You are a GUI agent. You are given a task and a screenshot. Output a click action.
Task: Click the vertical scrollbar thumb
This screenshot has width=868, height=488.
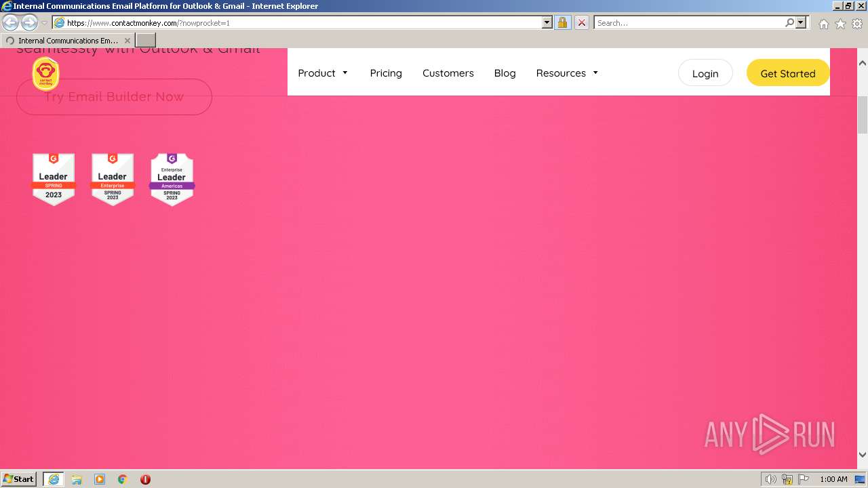click(x=863, y=115)
